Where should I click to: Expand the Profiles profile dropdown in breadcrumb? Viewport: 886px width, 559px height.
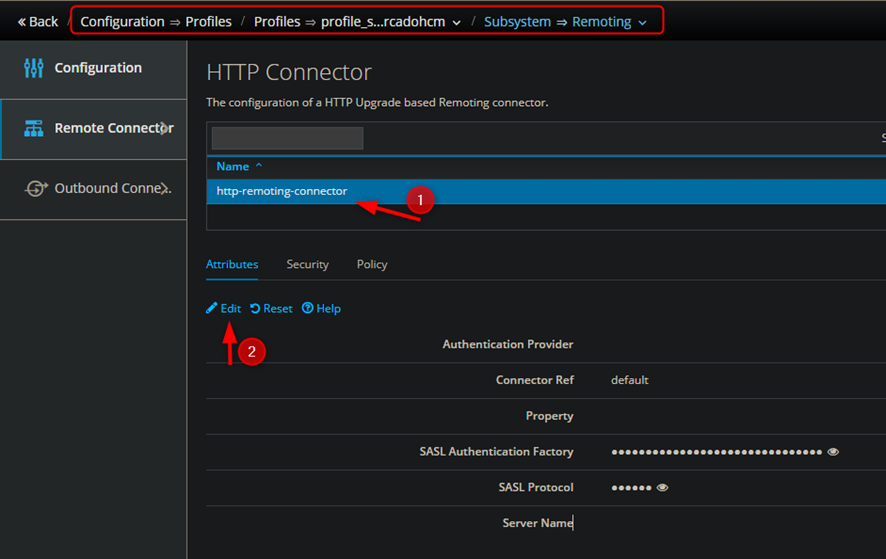point(457,22)
